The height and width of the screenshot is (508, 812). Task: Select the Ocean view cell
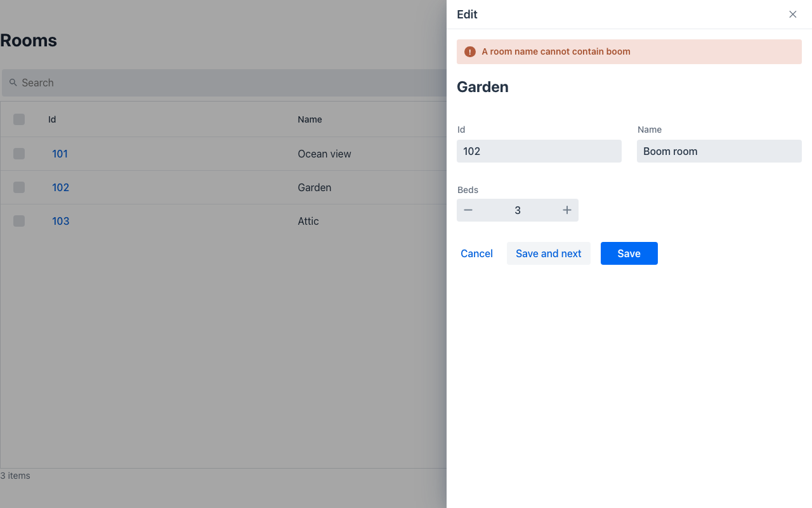[x=324, y=154]
